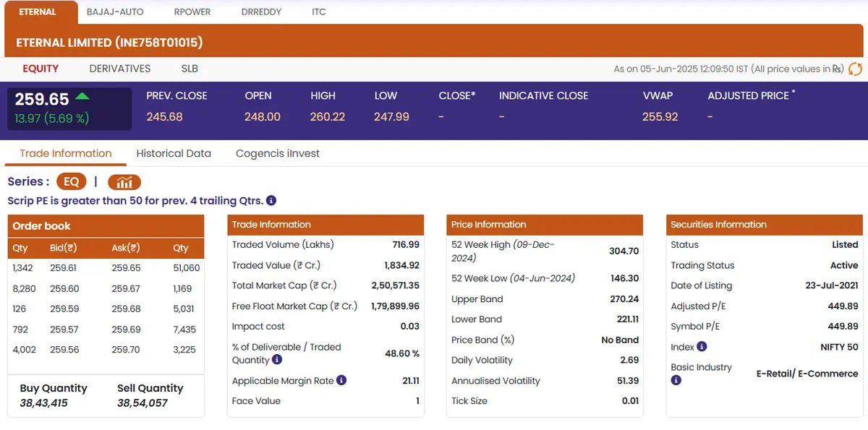This screenshot has height=430, width=868.
Task: Click the change value 13.97 (5.69 %)
Action: pyautogui.click(x=52, y=119)
